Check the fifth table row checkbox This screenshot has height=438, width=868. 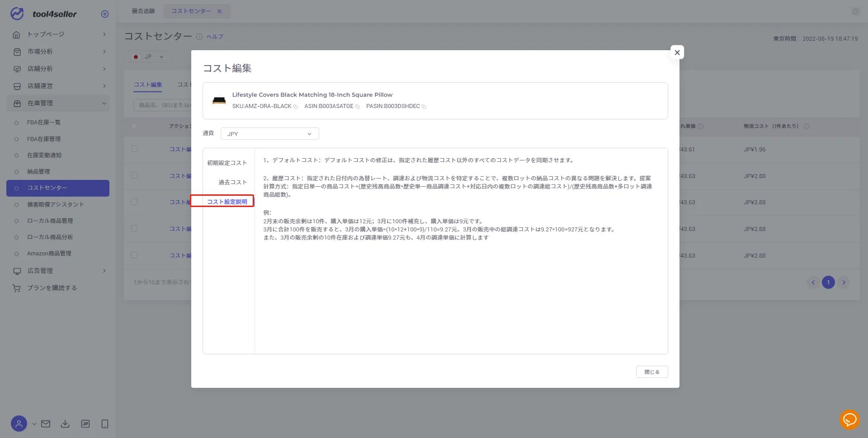tap(134, 255)
